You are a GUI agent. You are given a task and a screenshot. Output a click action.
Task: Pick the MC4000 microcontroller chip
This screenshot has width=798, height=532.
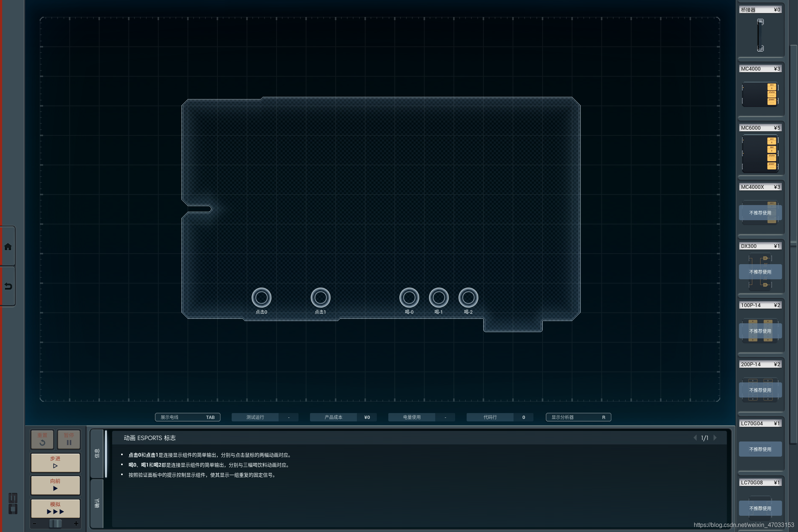[760, 94]
